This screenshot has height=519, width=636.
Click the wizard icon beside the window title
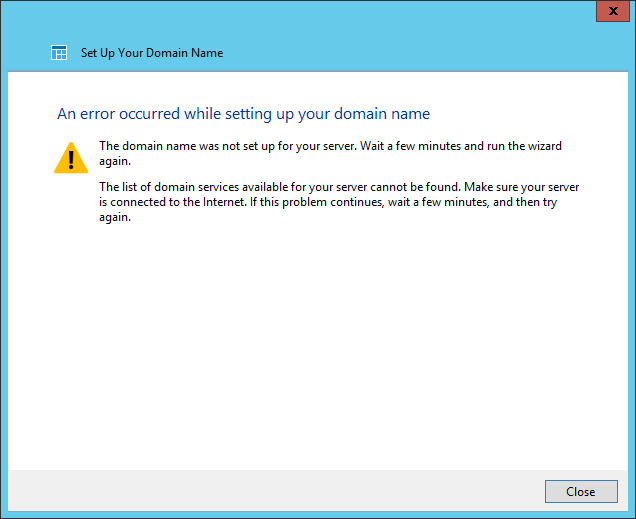(x=59, y=53)
